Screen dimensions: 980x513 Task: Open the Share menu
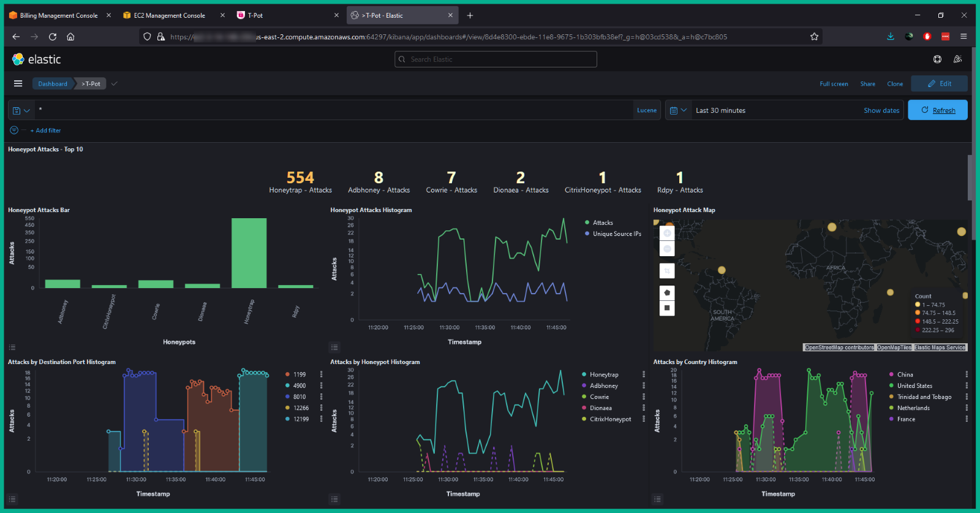pos(867,84)
